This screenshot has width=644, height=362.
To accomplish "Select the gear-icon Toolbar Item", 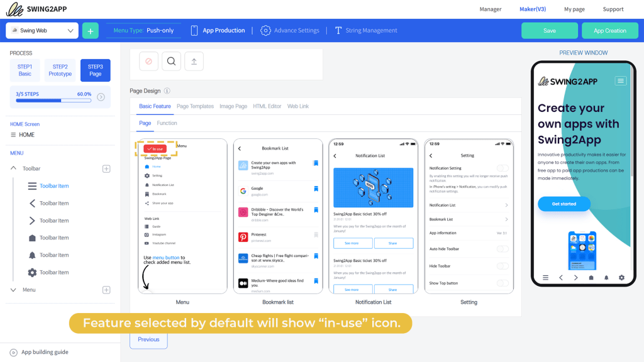I will [x=48, y=272].
